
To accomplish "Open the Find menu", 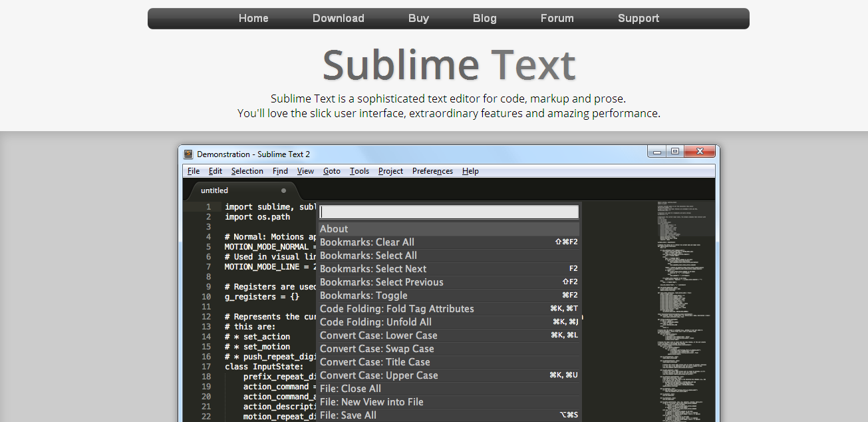I will [x=280, y=171].
